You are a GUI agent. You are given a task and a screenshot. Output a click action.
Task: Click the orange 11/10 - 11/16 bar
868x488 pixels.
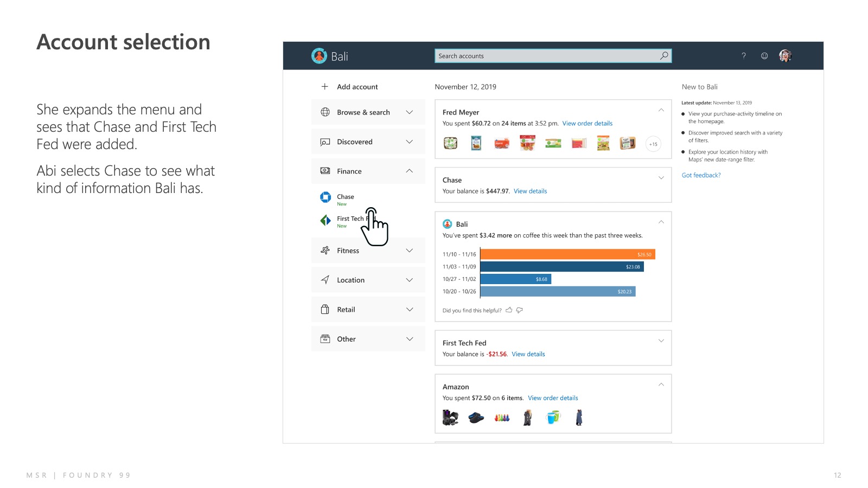tap(567, 254)
